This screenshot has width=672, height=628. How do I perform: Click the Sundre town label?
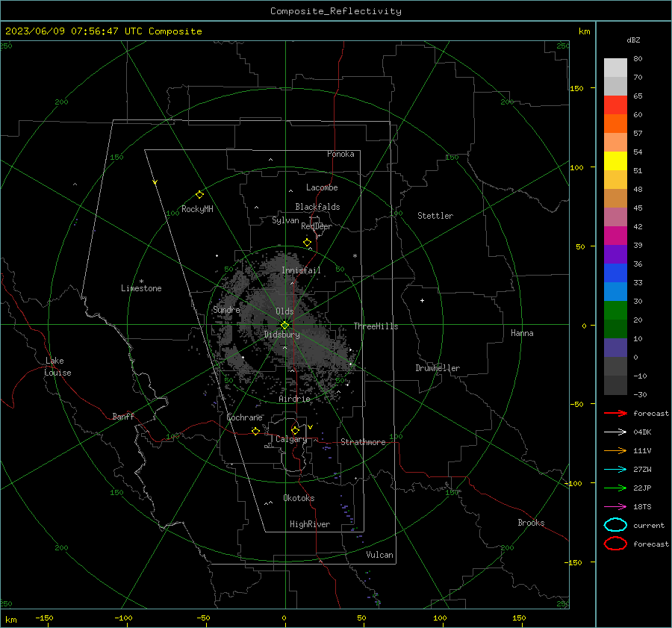[226, 309]
